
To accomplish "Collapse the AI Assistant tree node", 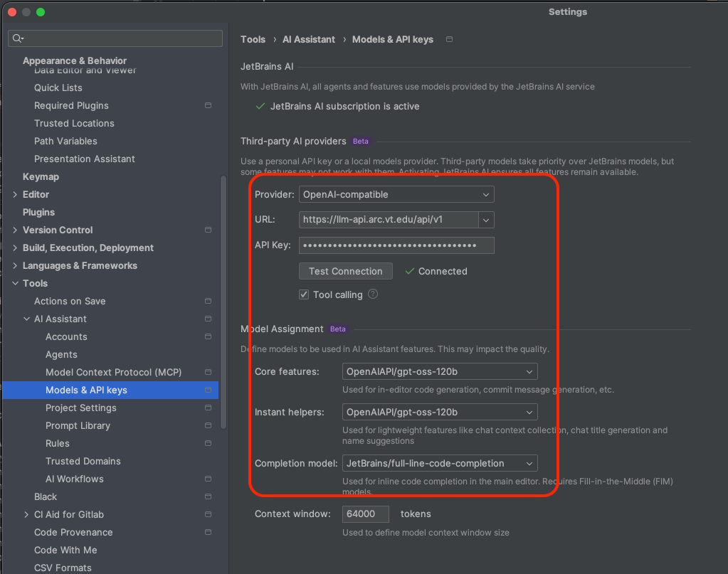I will click(27, 319).
